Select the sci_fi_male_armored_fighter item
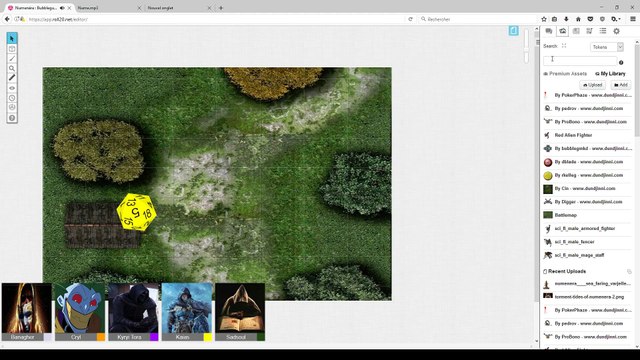This screenshot has width=640, height=360. 587,229
